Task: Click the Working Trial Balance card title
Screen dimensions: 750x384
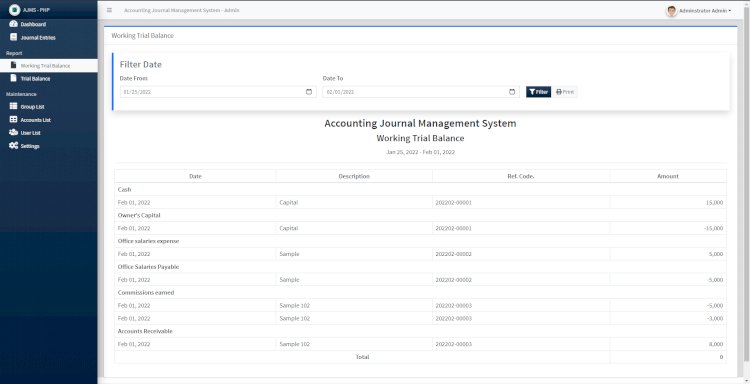Action: [143, 35]
